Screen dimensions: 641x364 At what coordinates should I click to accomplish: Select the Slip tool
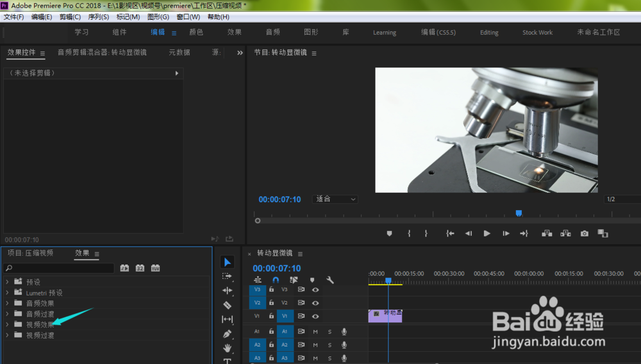pyautogui.click(x=228, y=320)
